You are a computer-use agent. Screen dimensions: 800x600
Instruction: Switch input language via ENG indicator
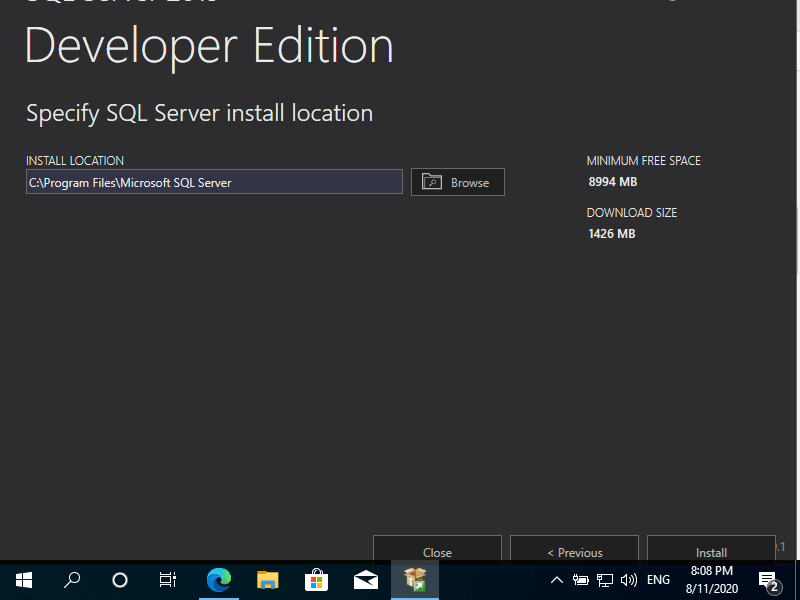tap(658, 580)
